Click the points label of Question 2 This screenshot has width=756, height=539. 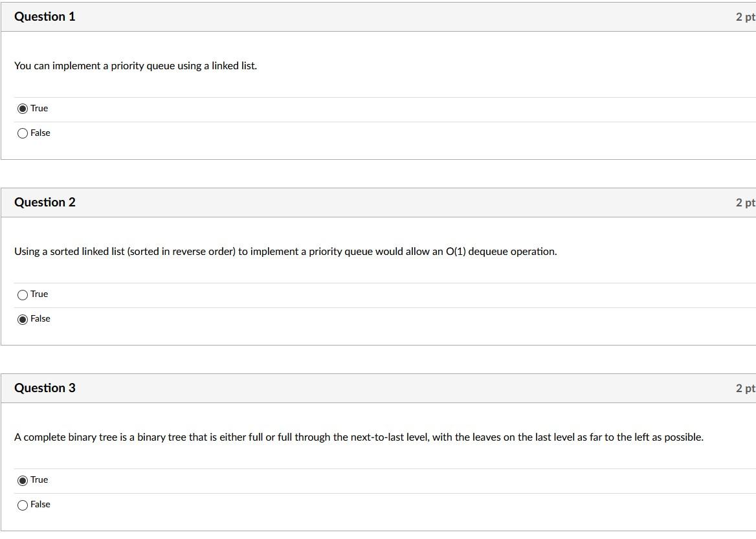click(x=746, y=203)
